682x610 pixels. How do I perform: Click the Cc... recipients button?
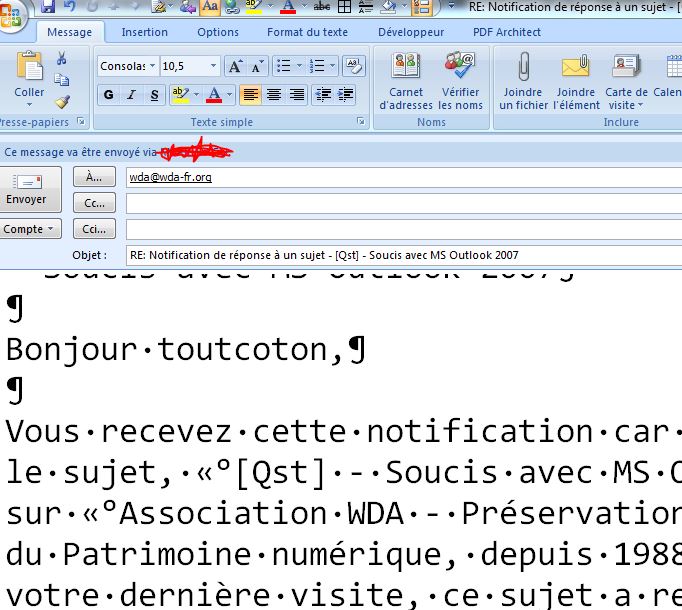click(x=95, y=203)
